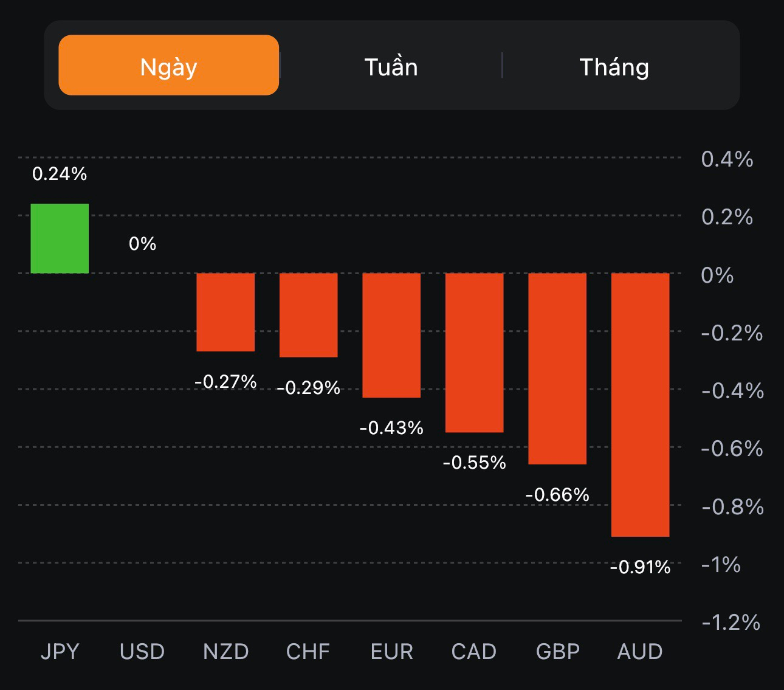This screenshot has width=784, height=690.
Task: Tap the USD currency label
Action: [142, 652]
